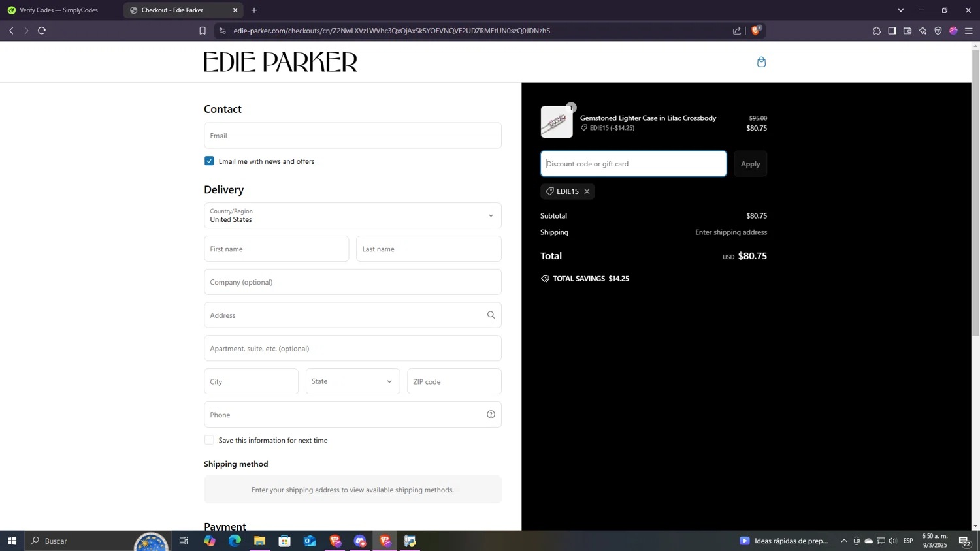Switch to Verify Codes — SimplyCodes tab
Image resolution: width=980 pixels, height=551 pixels.
59,10
